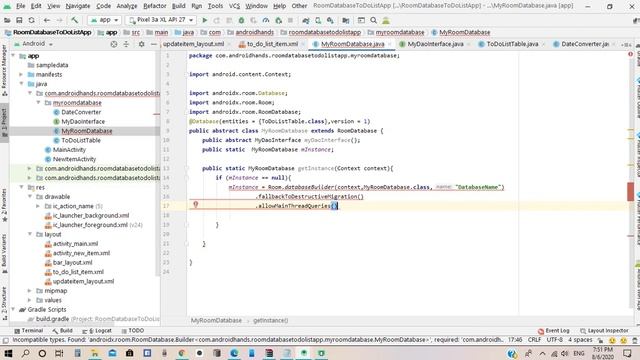Open the TODO tool window

[133, 331]
